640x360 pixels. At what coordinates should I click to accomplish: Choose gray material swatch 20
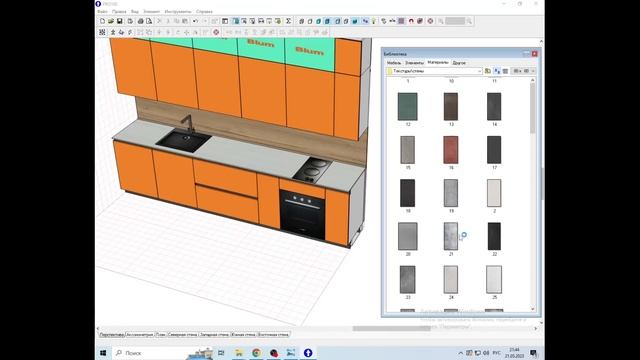tap(407, 236)
